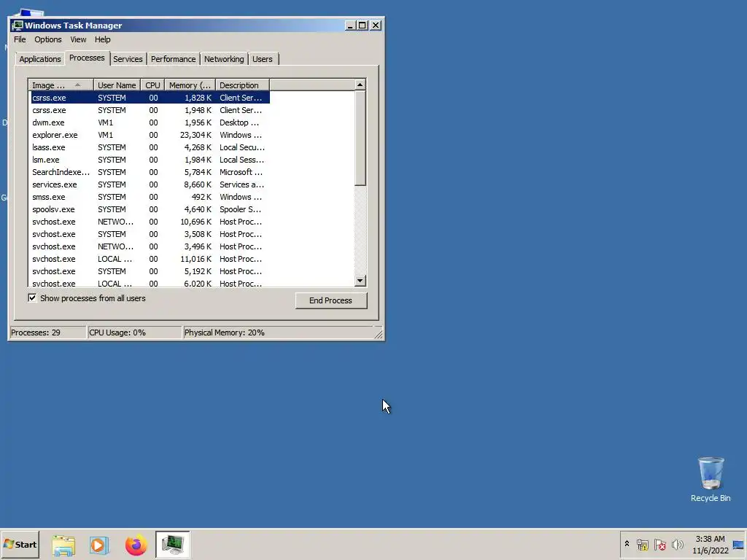Maximize the Task Manager window

pos(363,26)
